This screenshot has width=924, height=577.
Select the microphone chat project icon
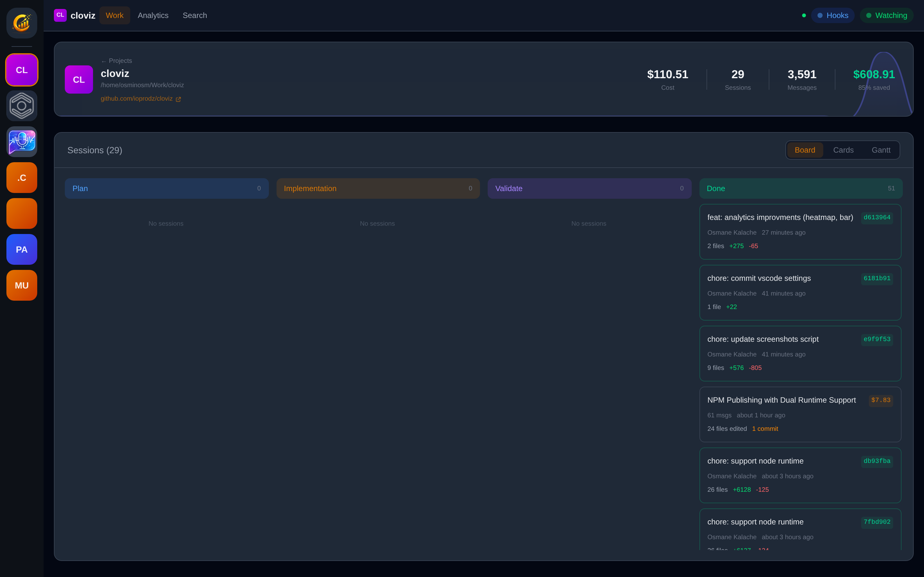click(x=21, y=142)
